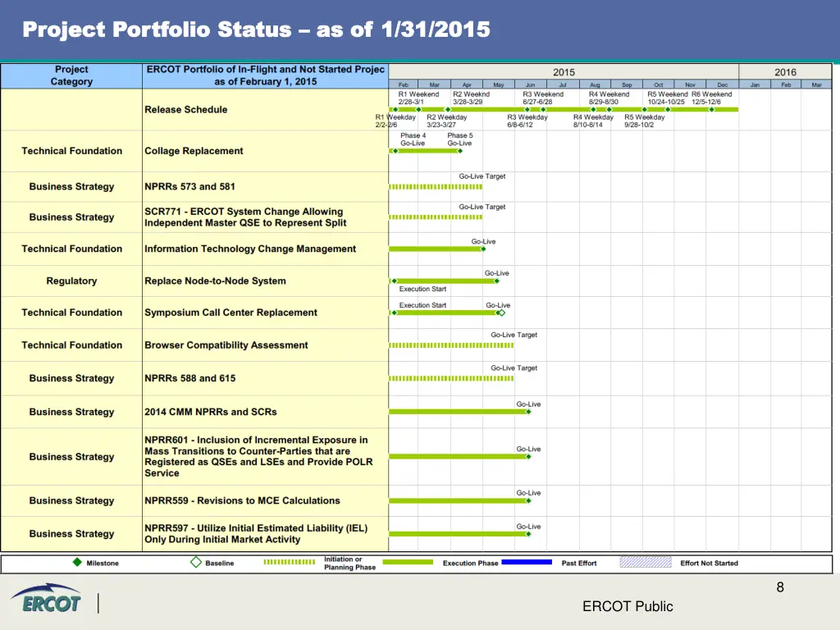Screen dimensions: 840x630
Task: Click the Release Schedule row label
Action: [186, 109]
